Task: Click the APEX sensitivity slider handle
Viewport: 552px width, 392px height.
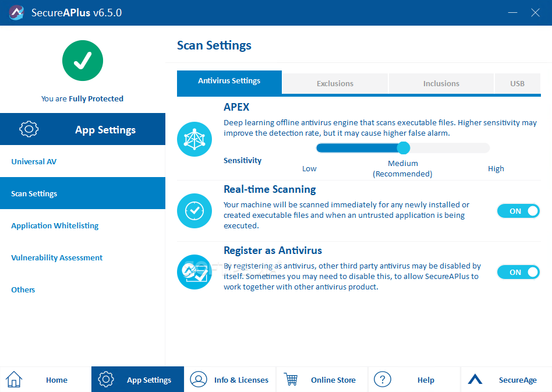Action: [x=404, y=148]
